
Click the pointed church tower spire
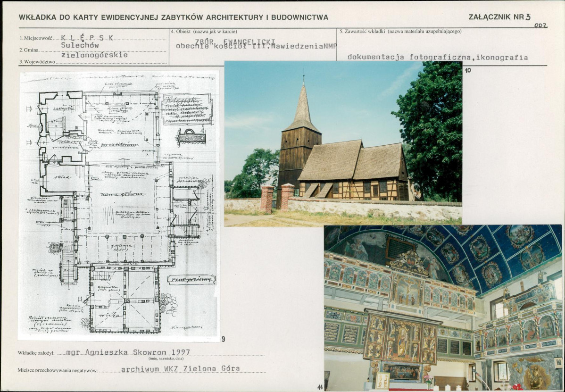coord(302,106)
